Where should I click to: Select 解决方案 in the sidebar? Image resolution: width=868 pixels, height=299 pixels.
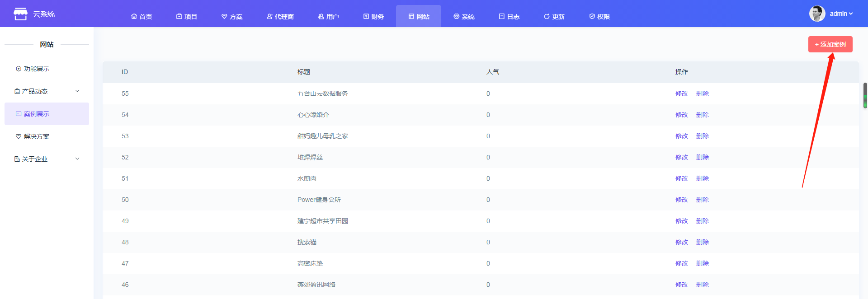(x=47, y=136)
